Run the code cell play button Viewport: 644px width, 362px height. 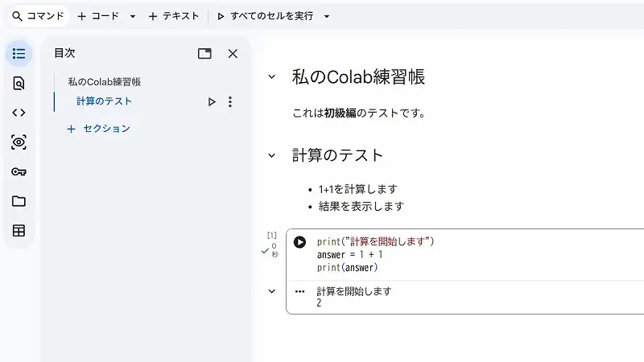click(x=299, y=242)
